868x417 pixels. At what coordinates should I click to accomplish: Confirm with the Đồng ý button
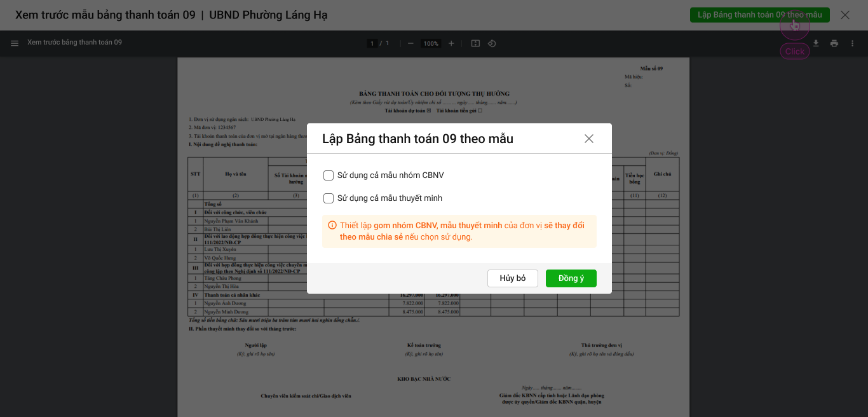pyautogui.click(x=571, y=278)
